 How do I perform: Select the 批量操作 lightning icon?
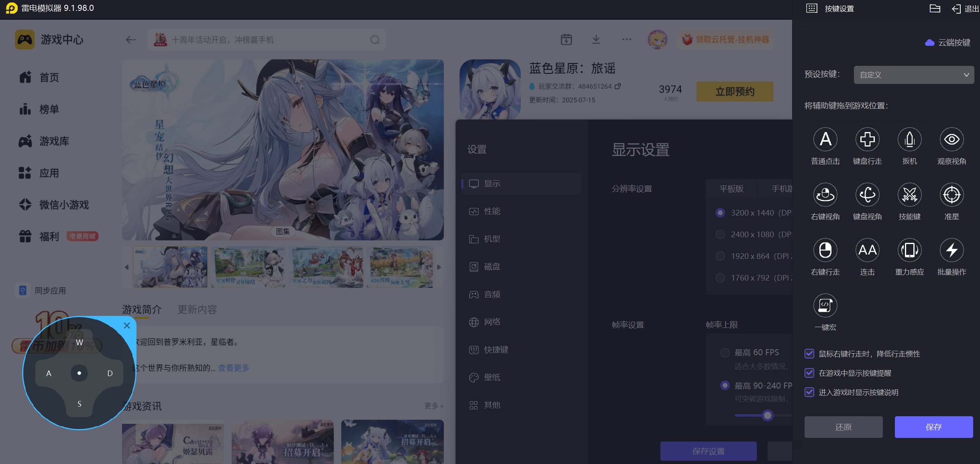tap(951, 250)
